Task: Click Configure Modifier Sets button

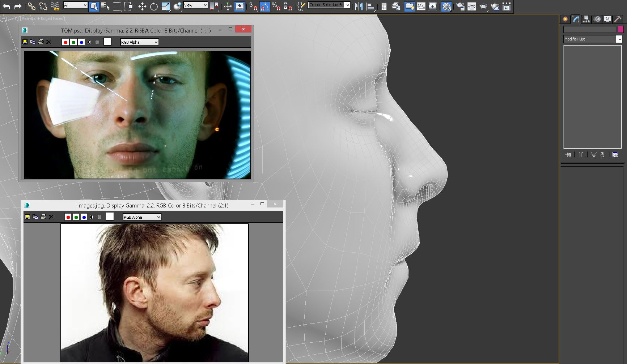Action: pos(615,155)
